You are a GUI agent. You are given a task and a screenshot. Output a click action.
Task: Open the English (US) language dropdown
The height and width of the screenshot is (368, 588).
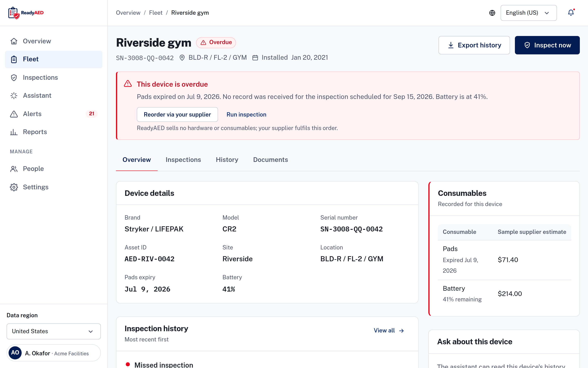(x=528, y=13)
